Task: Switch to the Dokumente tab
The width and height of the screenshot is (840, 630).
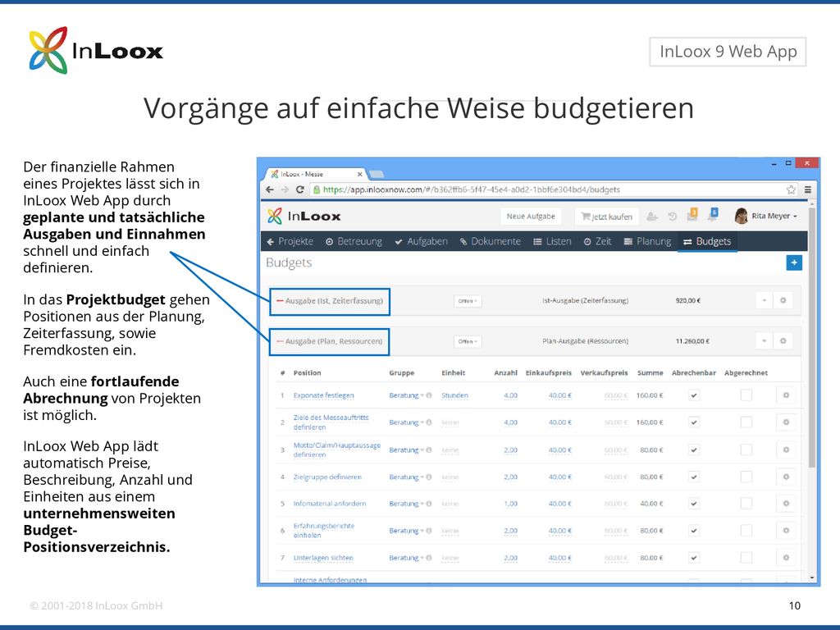Action: (491, 242)
